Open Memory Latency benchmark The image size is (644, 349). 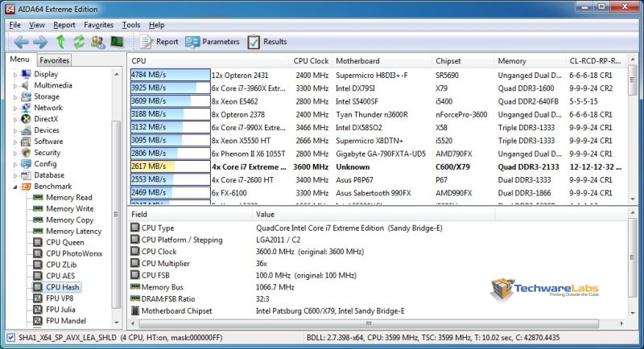73,232
